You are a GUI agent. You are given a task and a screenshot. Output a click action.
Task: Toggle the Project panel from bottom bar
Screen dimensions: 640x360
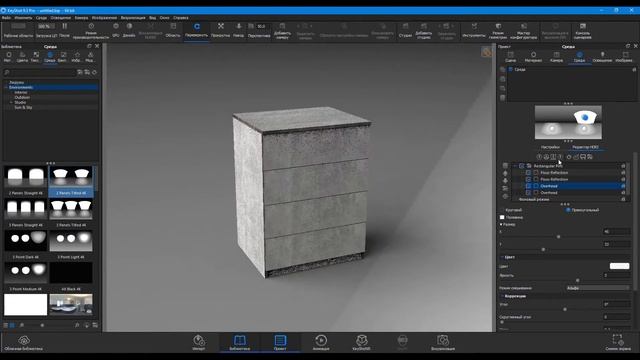pyautogui.click(x=280, y=343)
